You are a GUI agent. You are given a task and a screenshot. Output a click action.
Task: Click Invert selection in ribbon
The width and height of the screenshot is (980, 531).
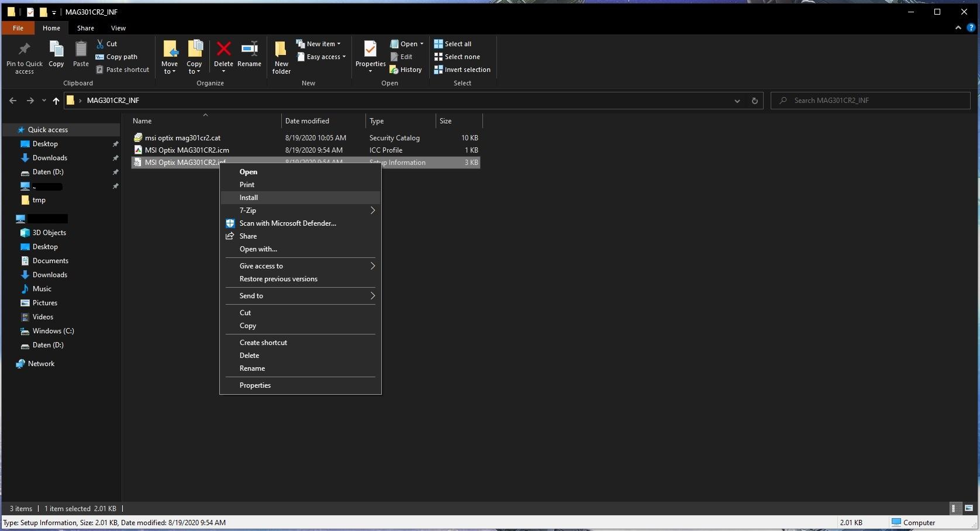coord(462,70)
